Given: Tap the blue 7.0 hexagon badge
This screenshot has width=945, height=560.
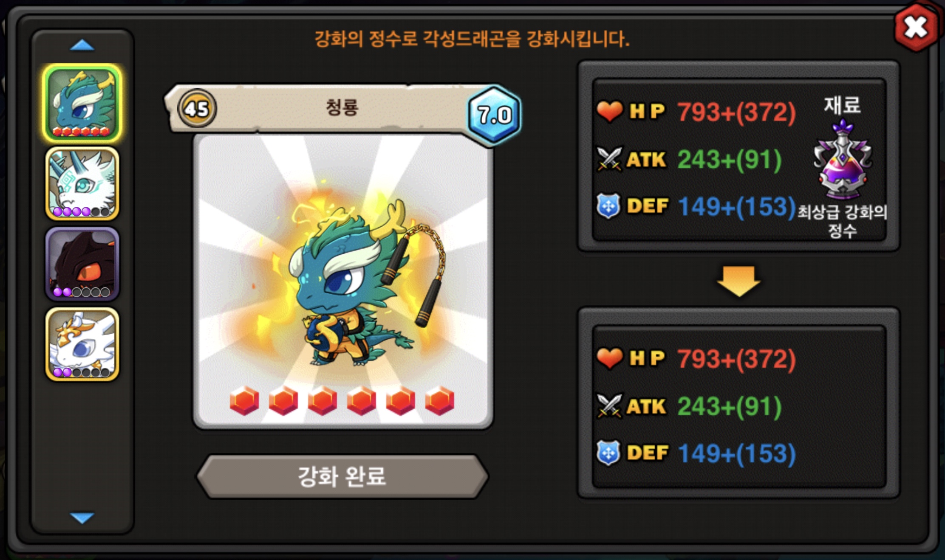Looking at the screenshot, I should point(494,115).
